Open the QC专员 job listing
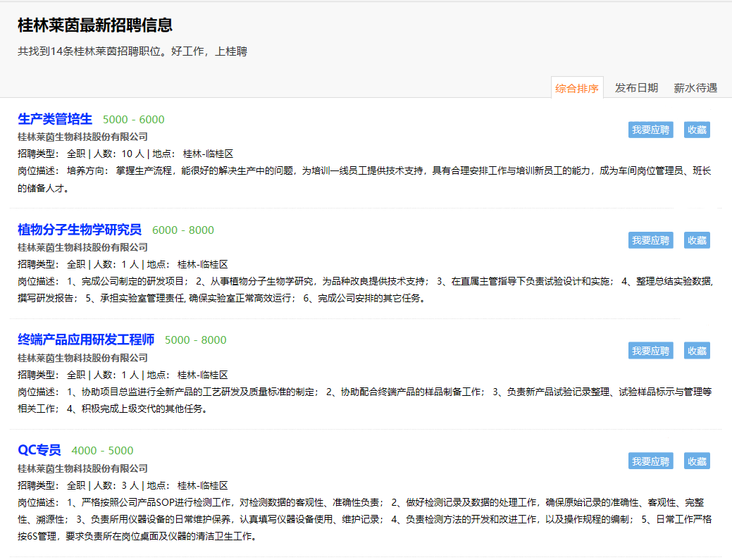Image resolution: width=732 pixels, height=560 pixels. [39, 450]
